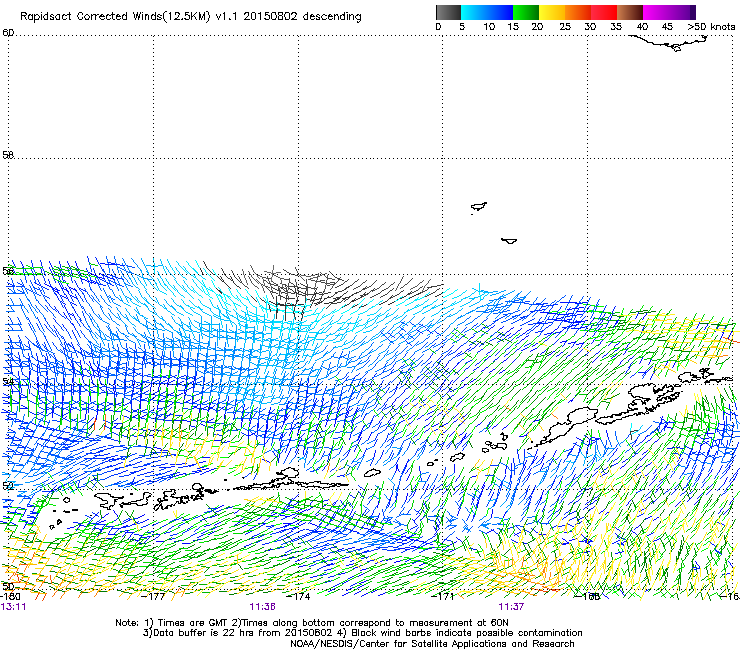Click the yellow 20-25 knots legend segment
Viewport: 740px width, 650px height.
tap(552, 12)
